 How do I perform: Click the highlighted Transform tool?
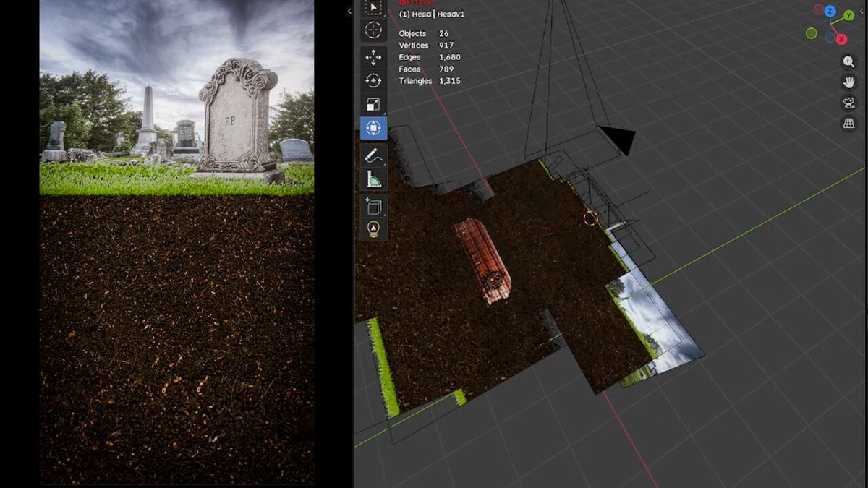373,128
